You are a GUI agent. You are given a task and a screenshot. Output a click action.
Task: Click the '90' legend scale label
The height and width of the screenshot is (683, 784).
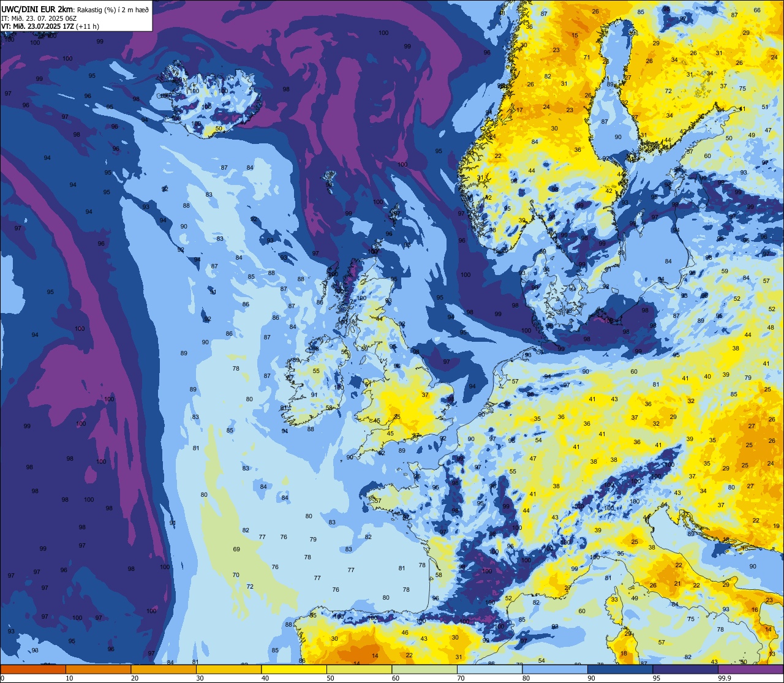pyautogui.click(x=591, y=678)
